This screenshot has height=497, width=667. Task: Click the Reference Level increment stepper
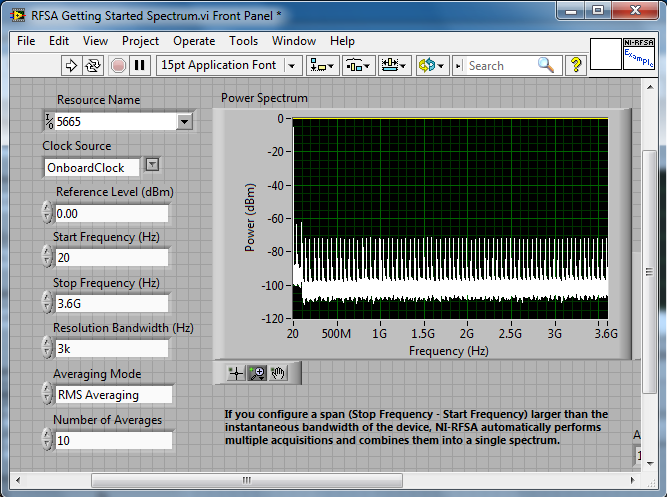point(46,207)
